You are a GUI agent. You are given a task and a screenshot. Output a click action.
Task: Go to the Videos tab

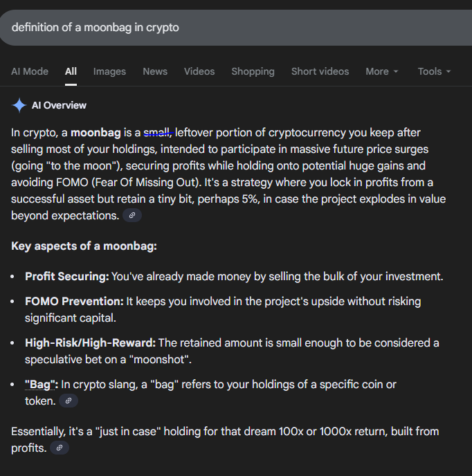199,71
